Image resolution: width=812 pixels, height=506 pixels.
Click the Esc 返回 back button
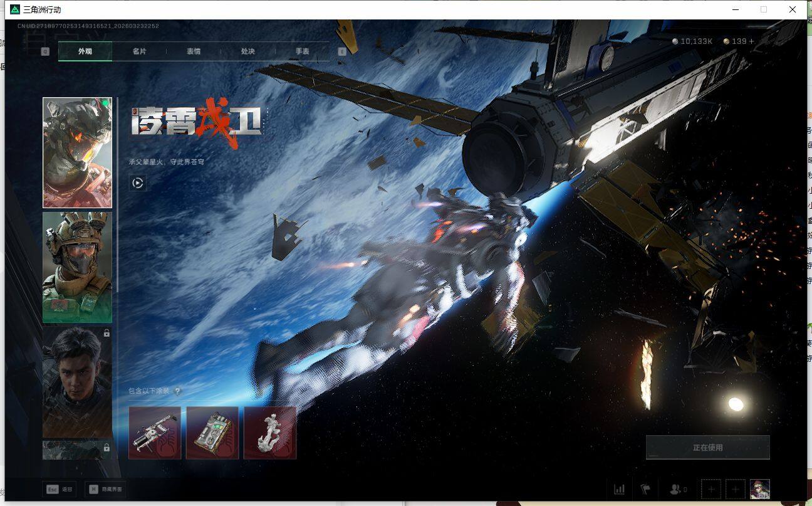[x=60, y=489]
